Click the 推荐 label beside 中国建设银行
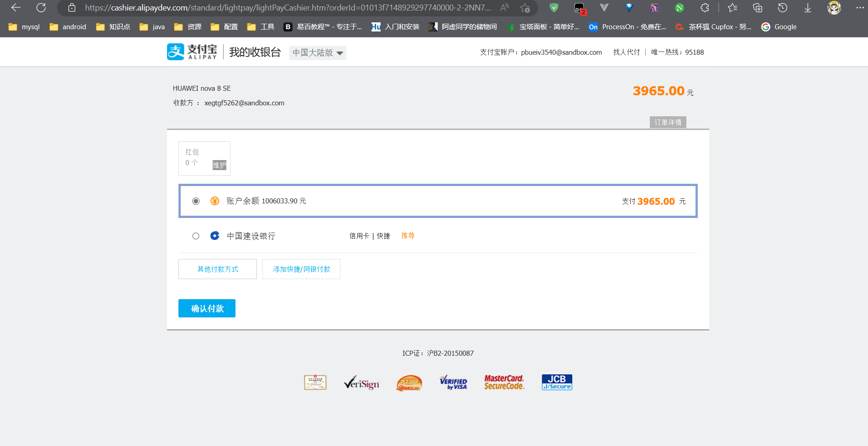 tap(408, 236)
